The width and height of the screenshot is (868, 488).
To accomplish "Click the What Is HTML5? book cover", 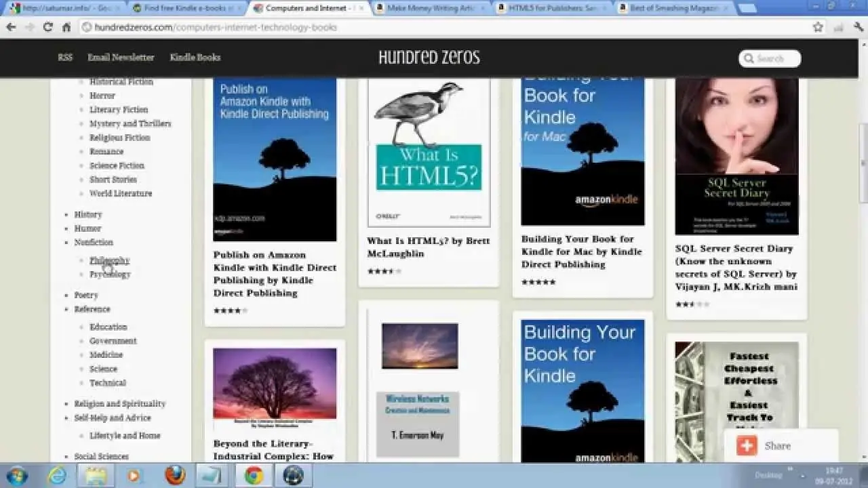I will tap(429, 152).
